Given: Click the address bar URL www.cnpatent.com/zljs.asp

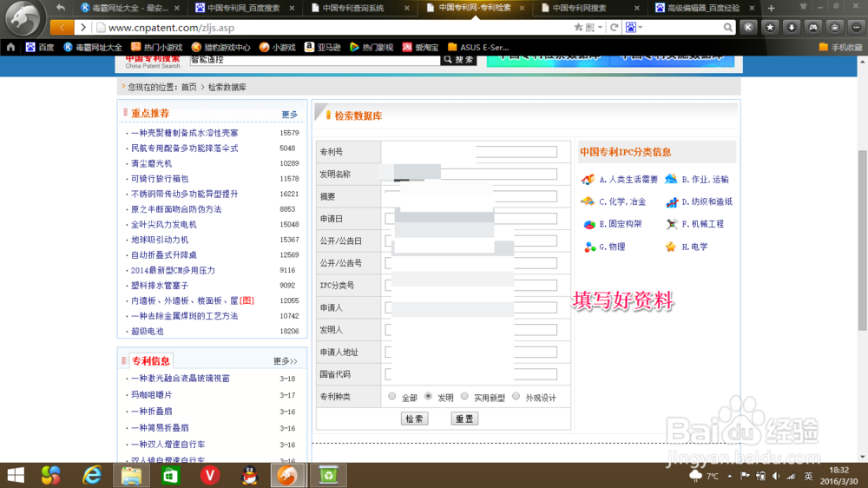Looking at the screenshot, I should click(x=171, y=27).
